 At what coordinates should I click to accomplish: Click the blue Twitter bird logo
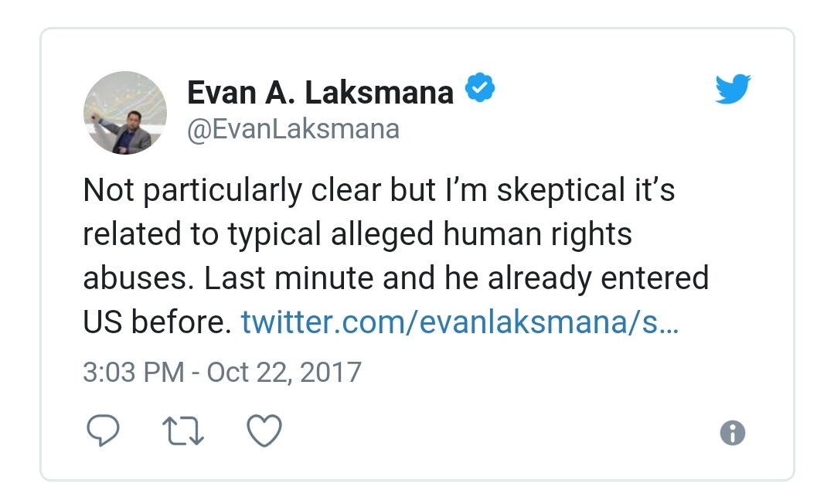coord(733,89)
